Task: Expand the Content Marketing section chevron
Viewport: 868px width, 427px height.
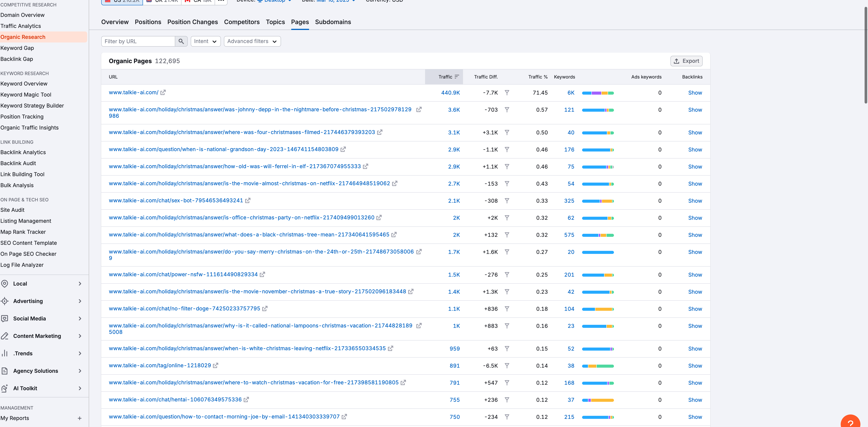Action: point(80,336)
